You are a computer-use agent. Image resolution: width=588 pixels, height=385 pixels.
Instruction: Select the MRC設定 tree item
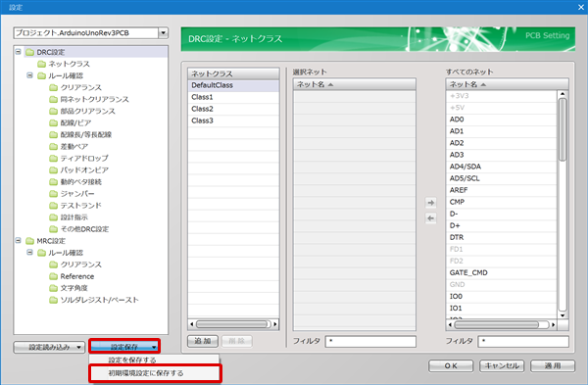[51, 241]
